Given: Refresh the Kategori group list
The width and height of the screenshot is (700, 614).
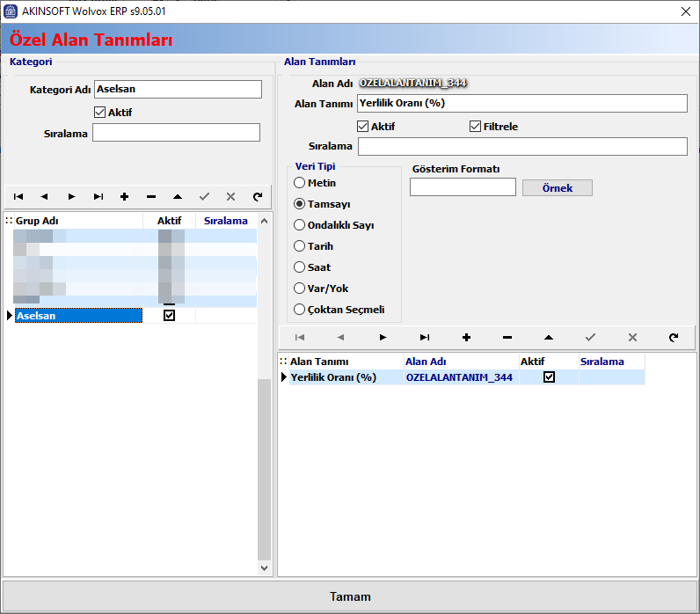Looking at the screenshot, I should (x=257, y=197).
